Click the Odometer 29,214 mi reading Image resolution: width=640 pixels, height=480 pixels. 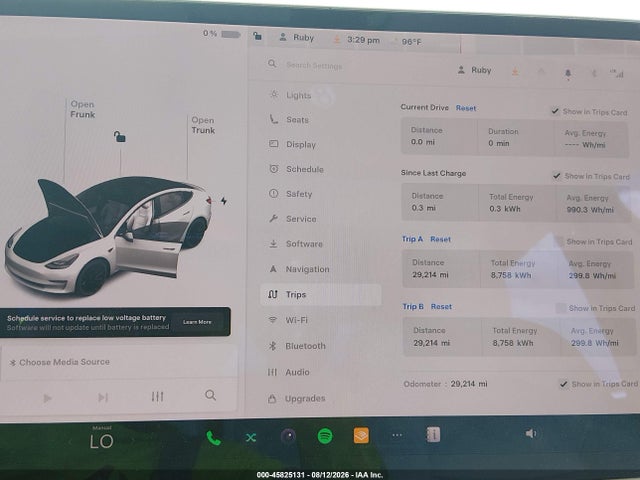pos(445,384)
